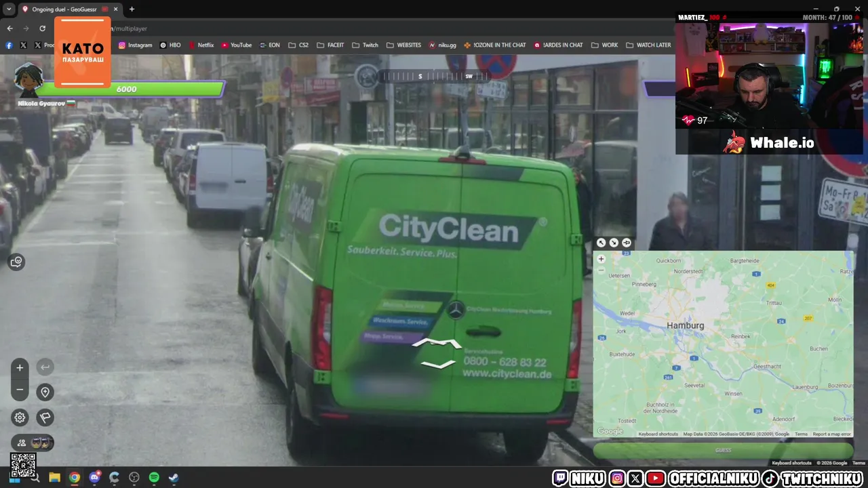This screenshot has width=868, height=488.
Task: Open the first X bookmark icon
Action: coord(24,45)
